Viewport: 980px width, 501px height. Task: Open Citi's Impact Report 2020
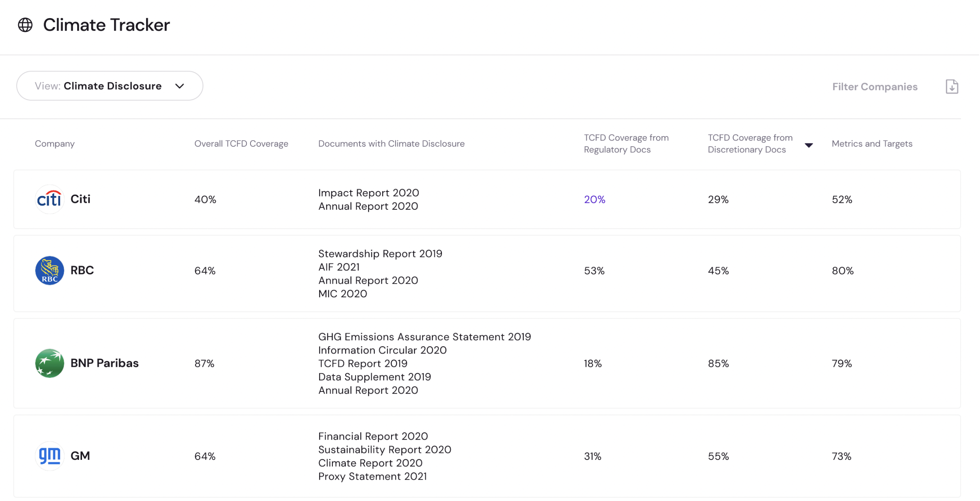tap(368, 193)
